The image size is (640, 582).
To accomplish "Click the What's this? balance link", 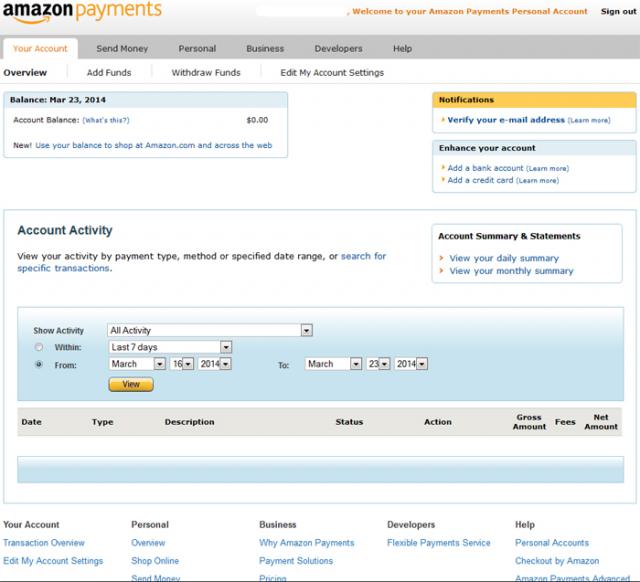I will (106, 120).
